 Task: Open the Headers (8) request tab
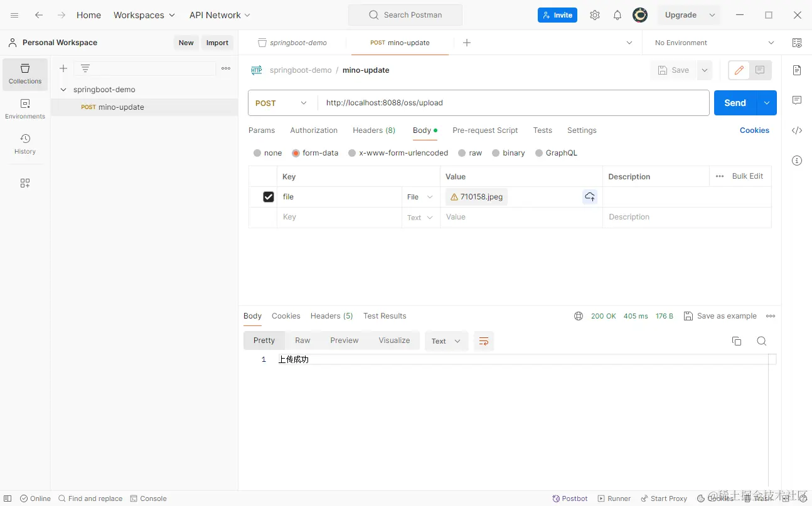[x=374, y=130]
